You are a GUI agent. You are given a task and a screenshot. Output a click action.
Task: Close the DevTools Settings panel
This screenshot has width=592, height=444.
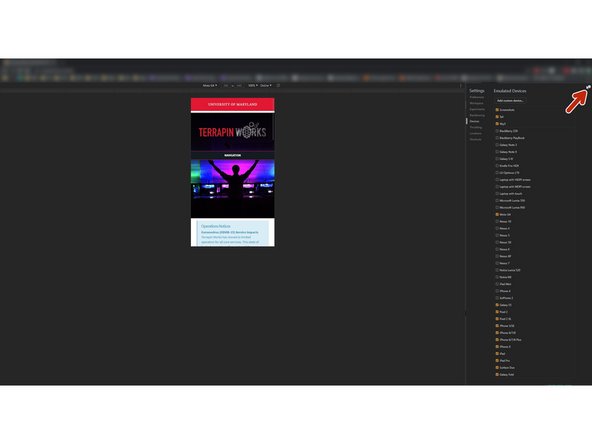588,87
